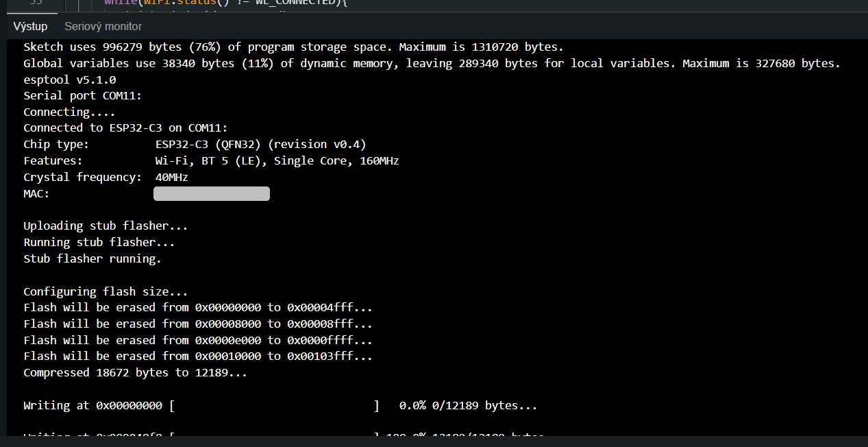Click the Crystal frequency 40MHz value
This screenshot has height=447, width=868.
pyautogui.click(x=171, y=177)
